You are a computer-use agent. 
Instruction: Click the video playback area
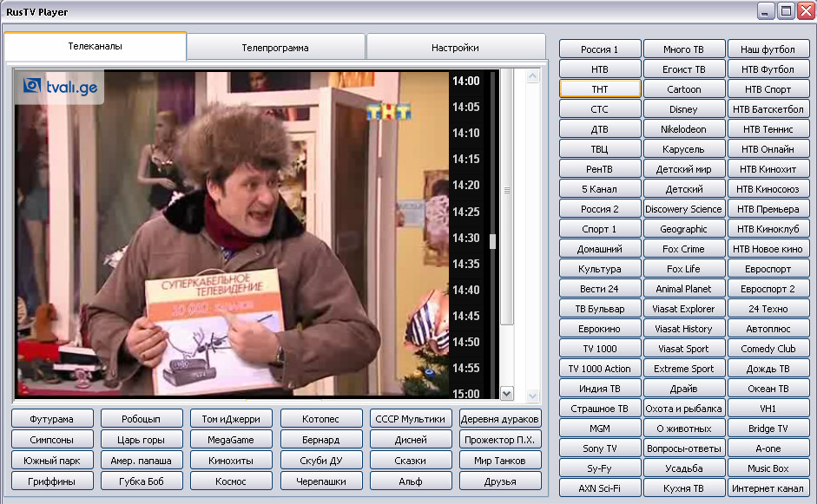(x=231, y=234)
